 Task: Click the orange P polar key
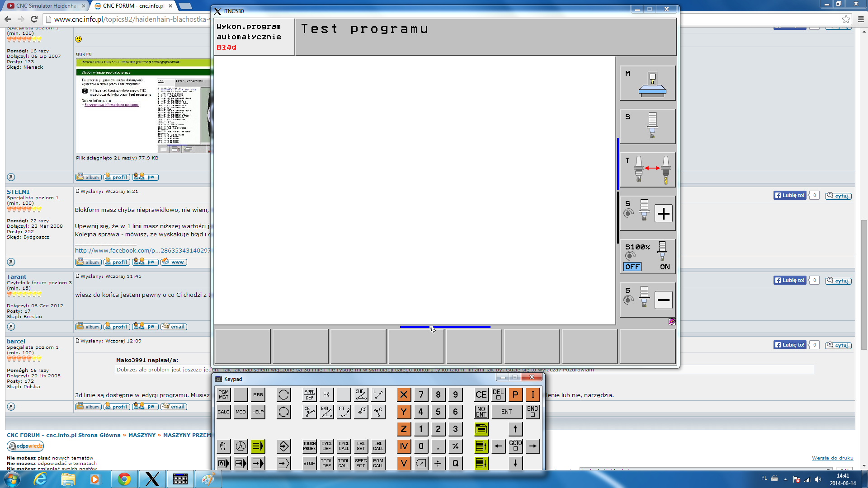pyautogui.click(x=515, y=394)
